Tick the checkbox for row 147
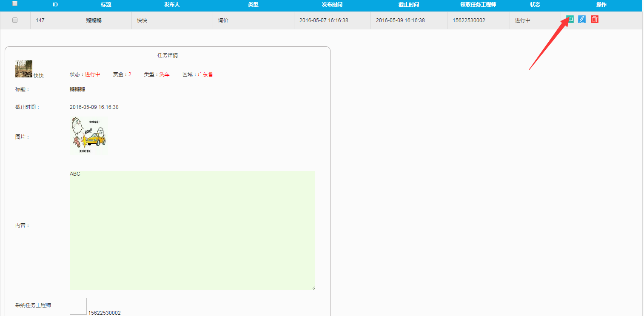Screen dimensions: 644x316 coord(15,20)
